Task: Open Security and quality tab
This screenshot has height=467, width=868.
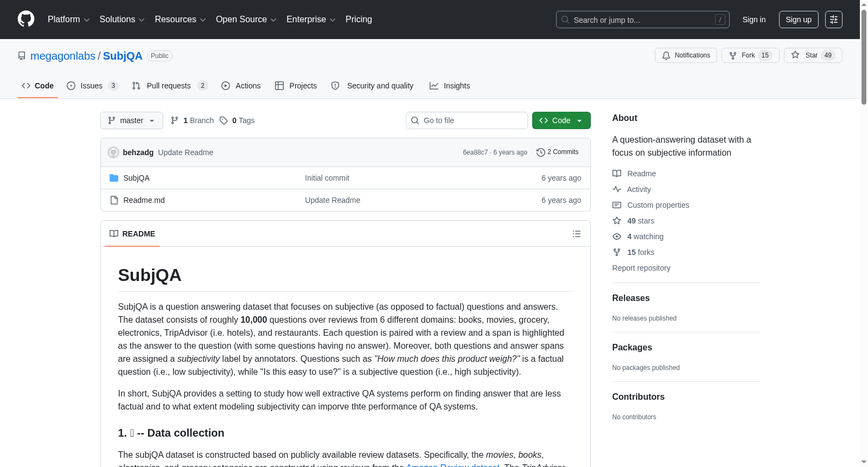Action: click(372, 86)
